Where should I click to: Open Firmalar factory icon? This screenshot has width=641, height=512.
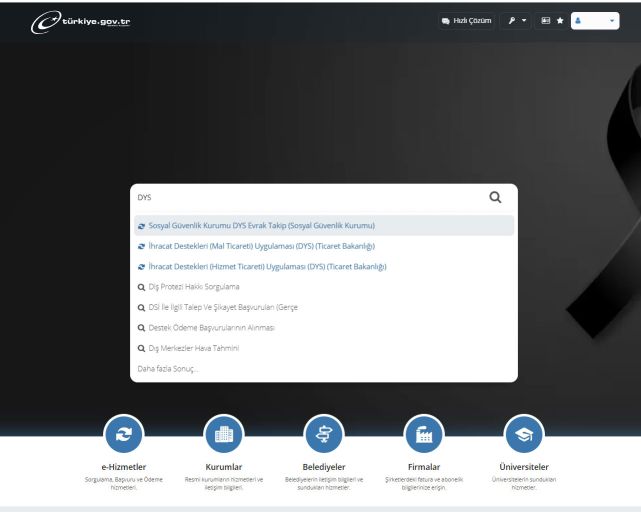coord(424,434)
